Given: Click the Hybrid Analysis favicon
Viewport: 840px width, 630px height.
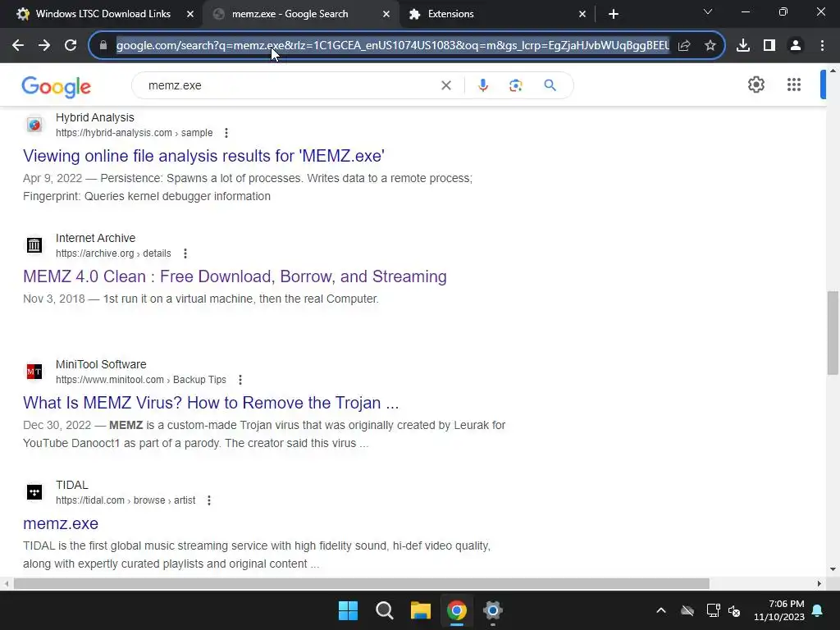Looking at the screenshot, I should (34, 125).
